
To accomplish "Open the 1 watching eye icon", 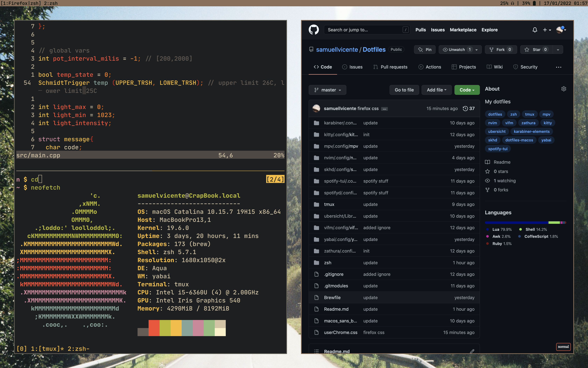I will pos(487,181).
